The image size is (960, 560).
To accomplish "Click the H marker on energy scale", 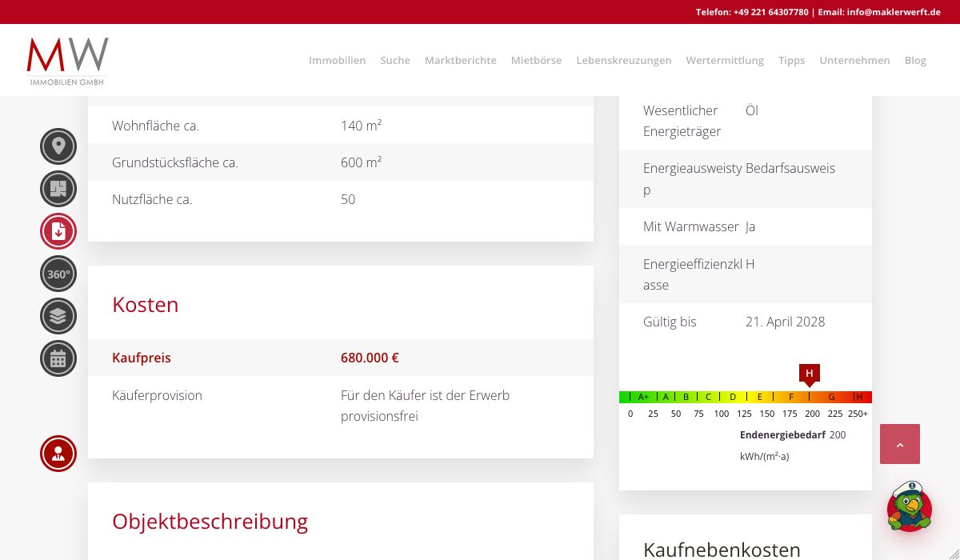I will click(810, 374).
